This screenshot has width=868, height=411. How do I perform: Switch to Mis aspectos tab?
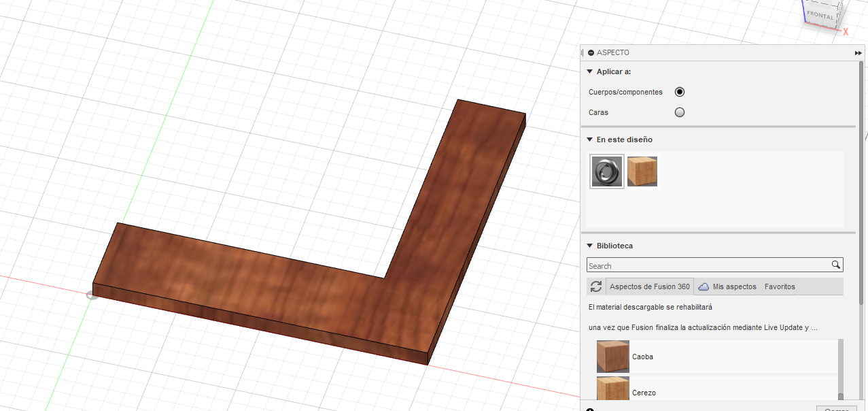[x=734, y=286]
